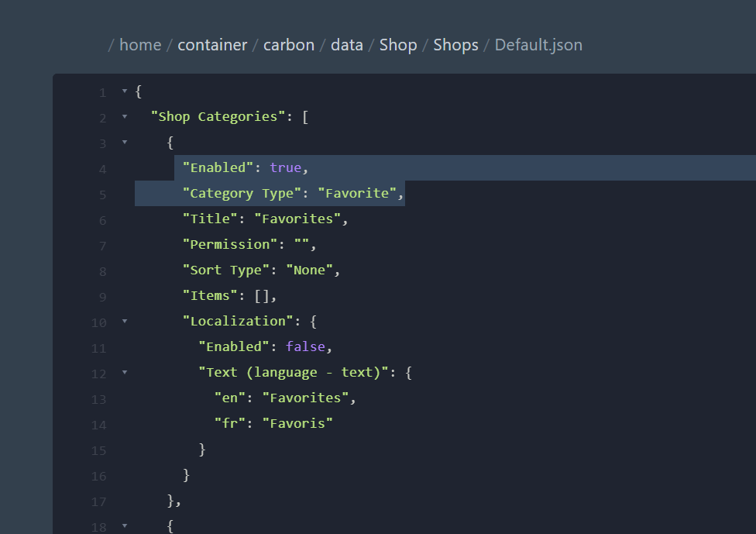Navigate to the carbon breadcrumb folder

(x=289, y=45)
